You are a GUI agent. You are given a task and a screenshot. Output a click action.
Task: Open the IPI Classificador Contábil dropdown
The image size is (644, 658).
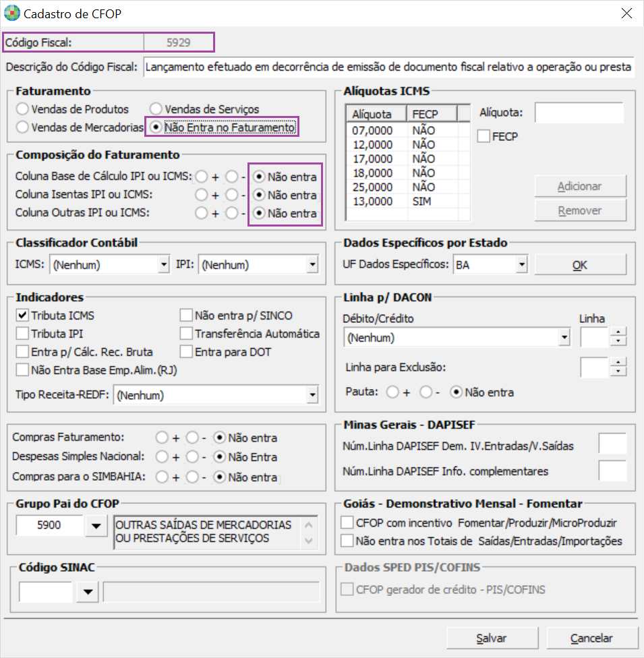pyautogui.click(x=312, y=265)
